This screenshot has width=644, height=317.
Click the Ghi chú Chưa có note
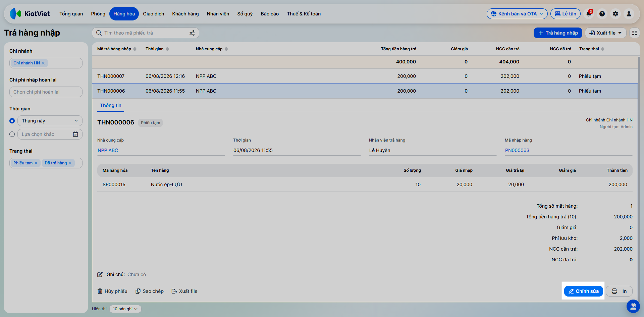(137, 274)
